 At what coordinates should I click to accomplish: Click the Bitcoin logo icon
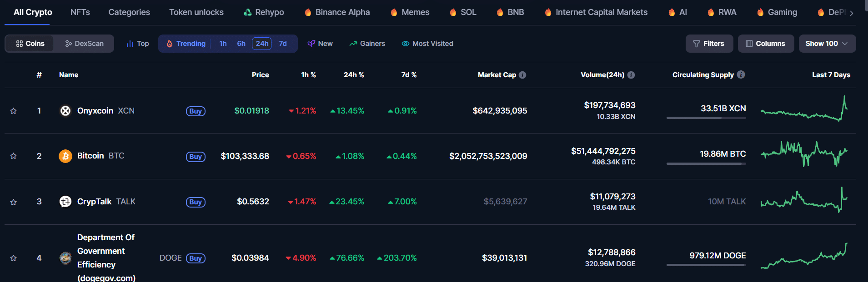pyautogui.click(x=65, y=156)
